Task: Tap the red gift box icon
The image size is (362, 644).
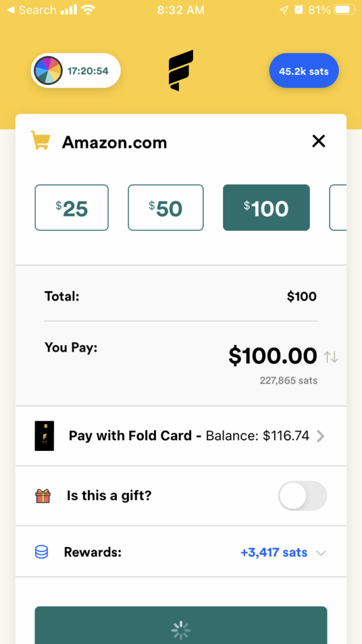Action: point(43,496)
